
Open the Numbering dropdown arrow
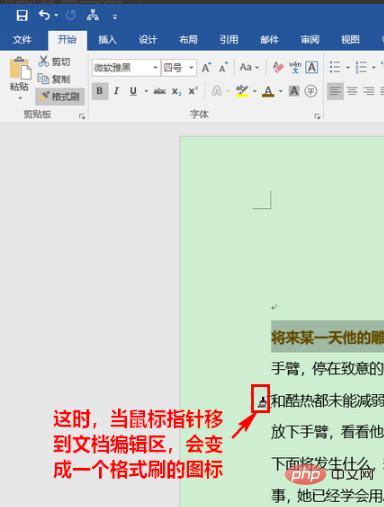click(x=374, y=68)
